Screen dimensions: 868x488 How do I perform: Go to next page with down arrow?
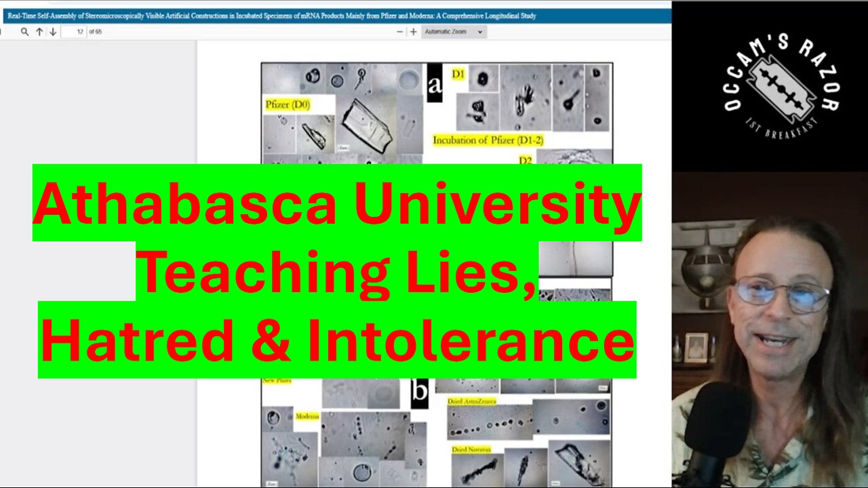pos(53,32)
